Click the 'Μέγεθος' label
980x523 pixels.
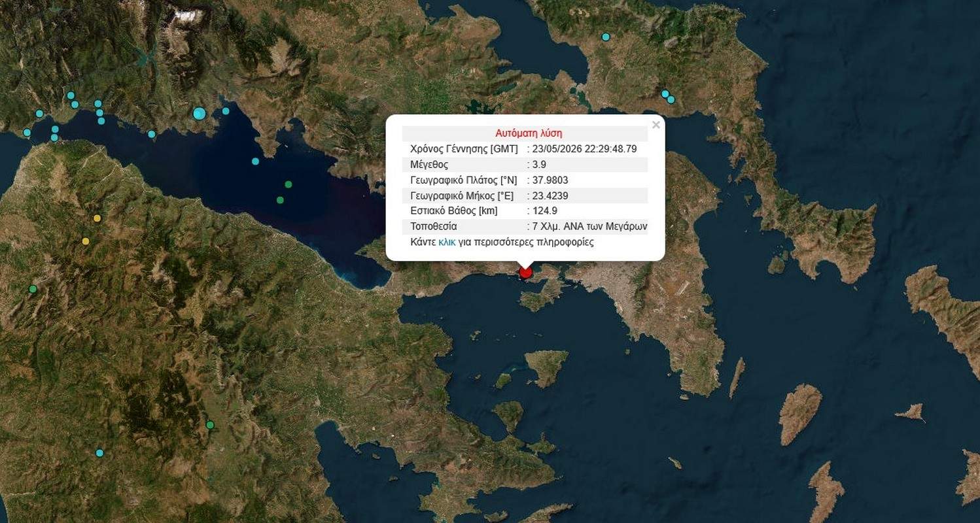(x=429, y=164)
